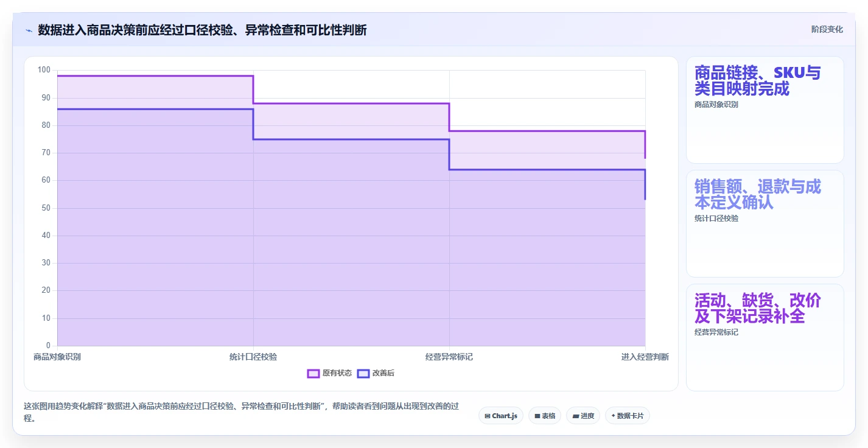Click the blue 改善后 legend swatch
Viewport: 868px width, 448px height.
[363, 373]
